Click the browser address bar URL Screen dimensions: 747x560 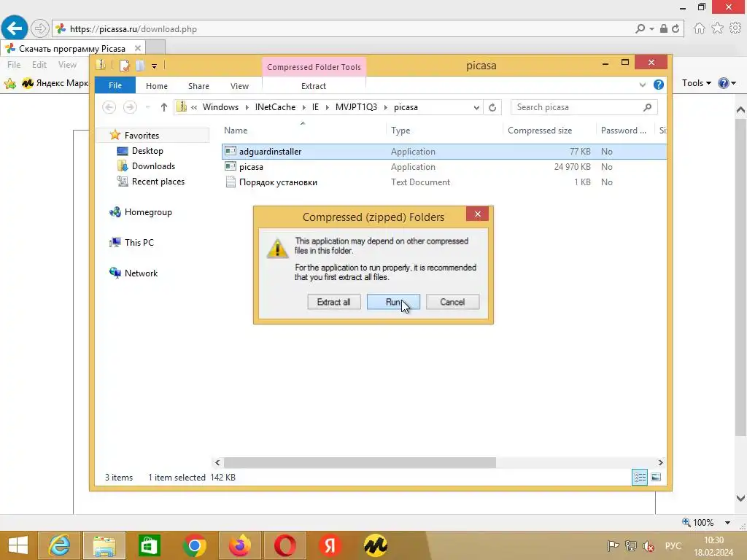point(133,29)
